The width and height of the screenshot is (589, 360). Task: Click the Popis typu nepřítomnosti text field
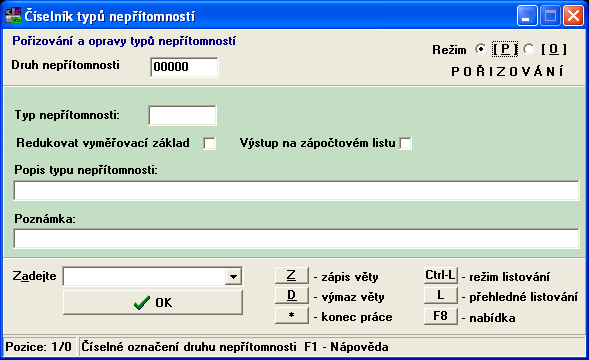[x=297, y=191]
